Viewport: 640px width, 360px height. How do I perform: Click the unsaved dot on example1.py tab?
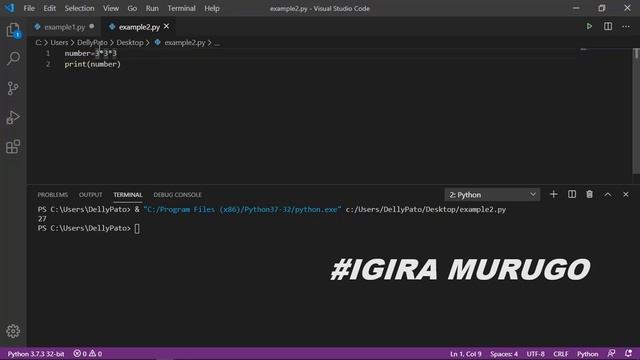point(92,27)
